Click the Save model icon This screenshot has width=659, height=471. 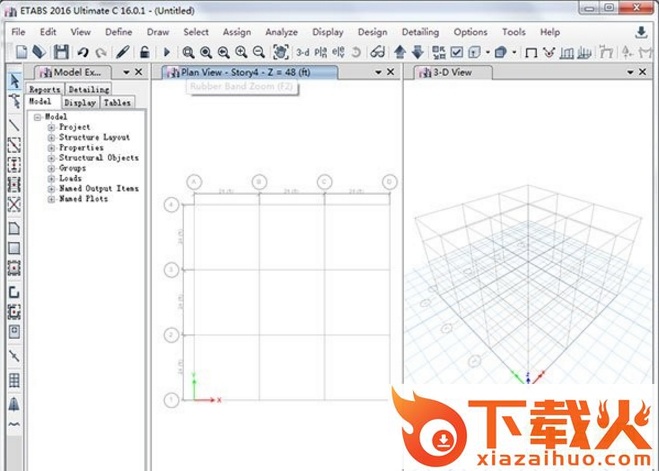(x=61, y=52)
